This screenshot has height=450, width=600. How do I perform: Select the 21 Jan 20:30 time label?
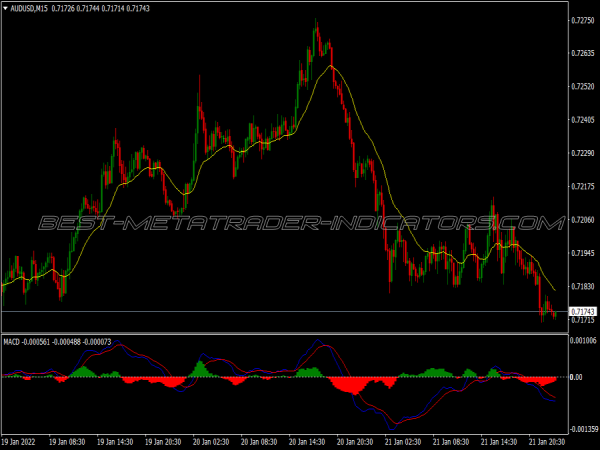tap(547, 442)
